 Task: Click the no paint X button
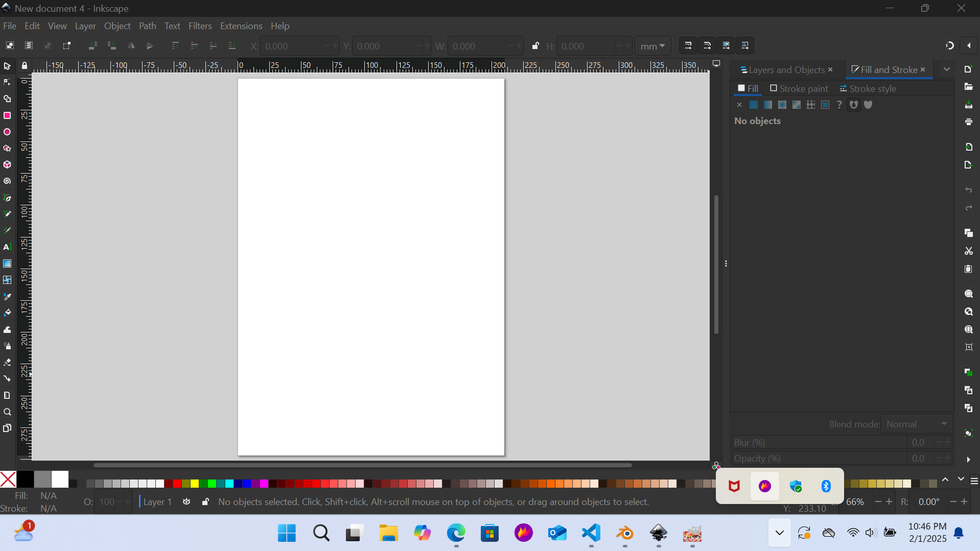click(739, 105)
